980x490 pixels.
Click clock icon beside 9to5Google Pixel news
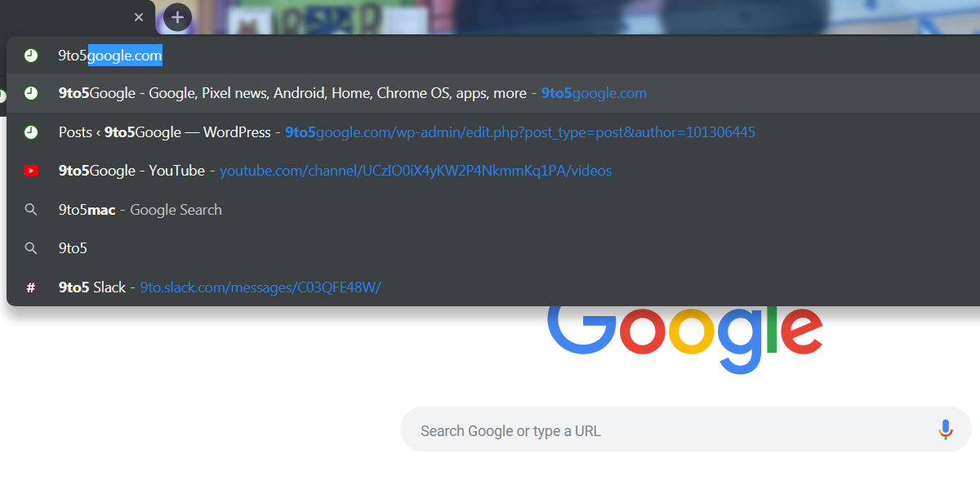tap(31, 93)
